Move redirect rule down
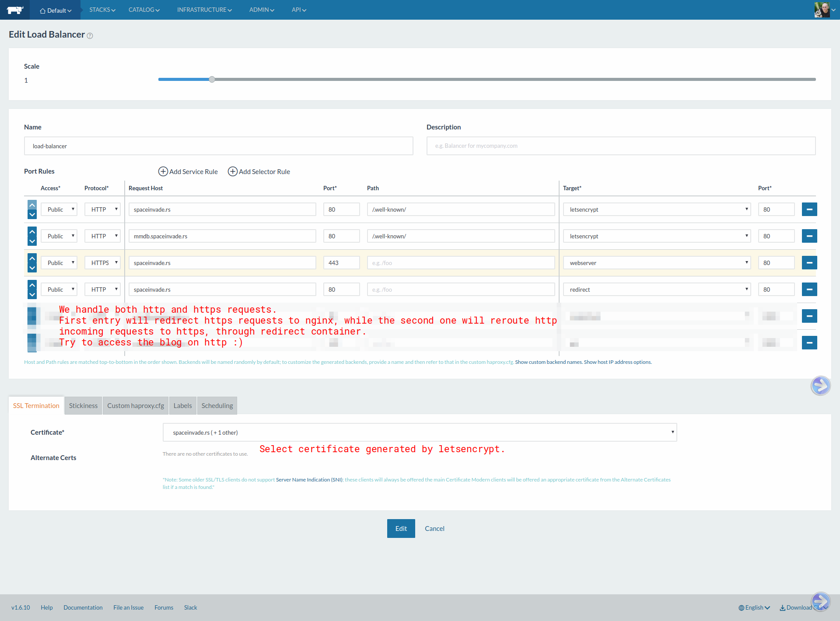 click(32, 294)
